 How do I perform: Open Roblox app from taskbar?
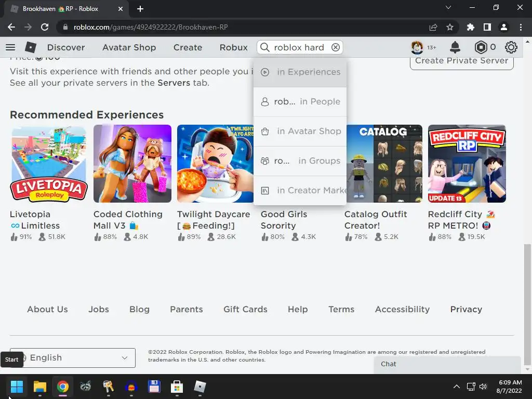[200, 387]
